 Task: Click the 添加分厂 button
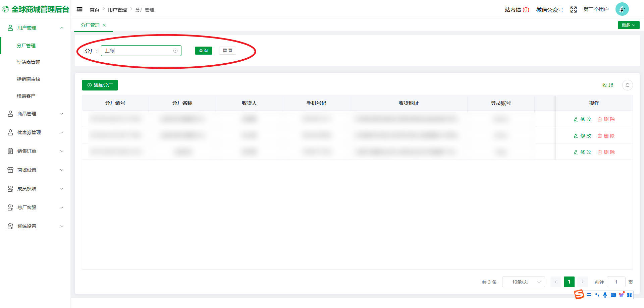(100, 85)
